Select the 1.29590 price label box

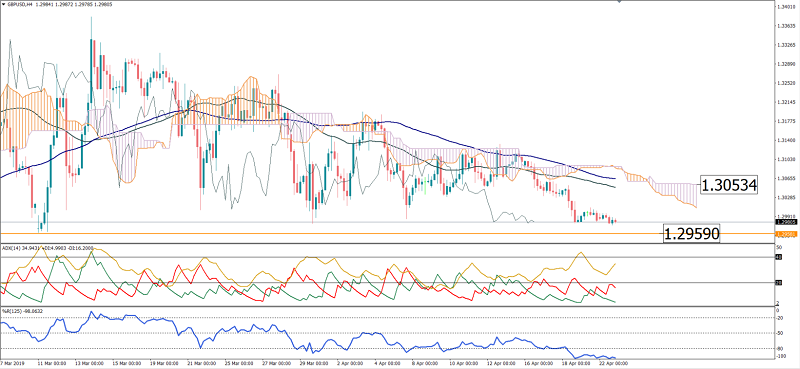click(x=691, y=234)
